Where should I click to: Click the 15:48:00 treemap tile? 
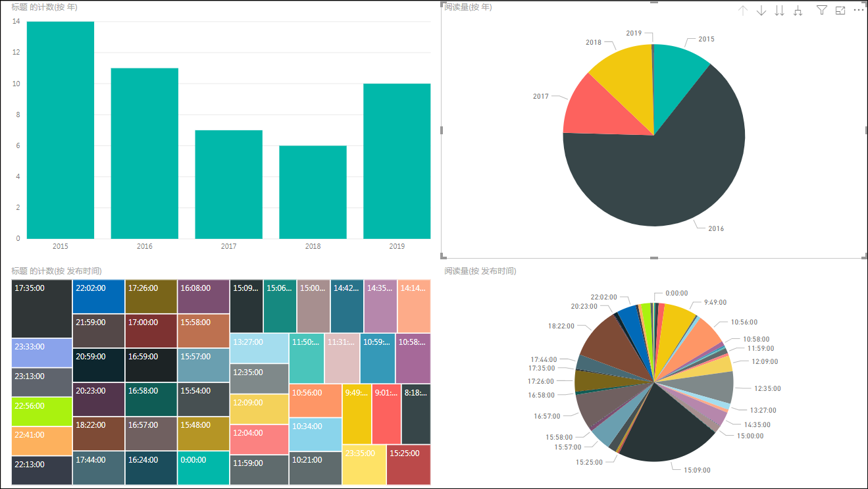[203, 433]
